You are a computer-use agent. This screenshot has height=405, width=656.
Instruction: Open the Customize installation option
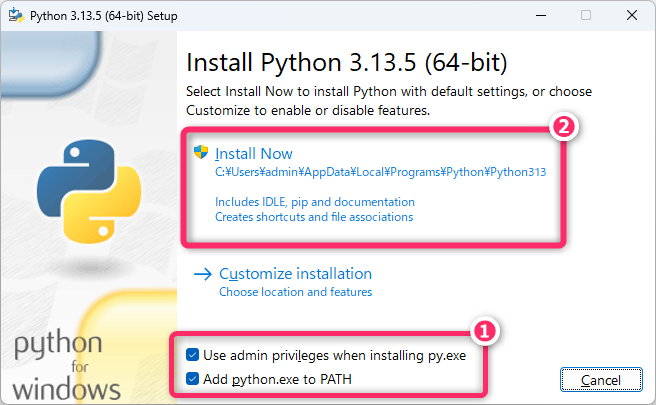(x=295, y=274)
